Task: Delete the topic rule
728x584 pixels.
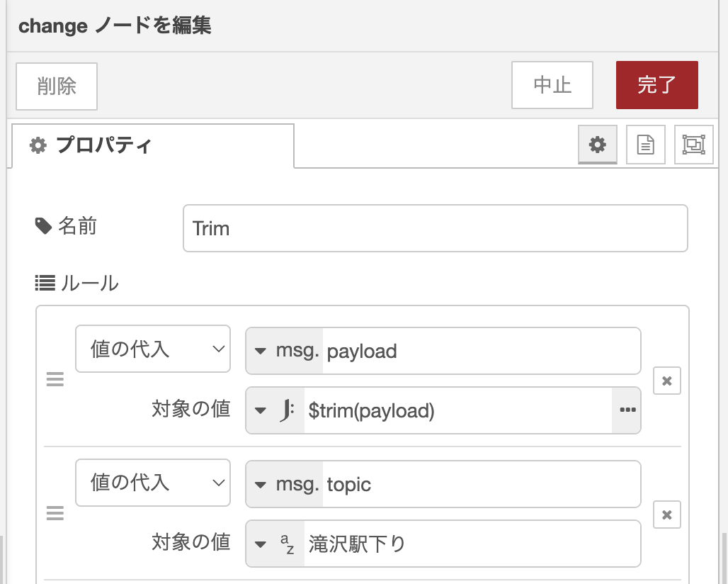Action: [666, 515]
